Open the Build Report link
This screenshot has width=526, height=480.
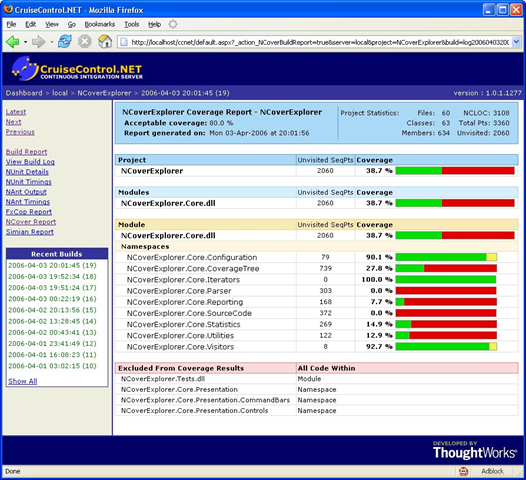pyautogui.click(x=27, y=152)
